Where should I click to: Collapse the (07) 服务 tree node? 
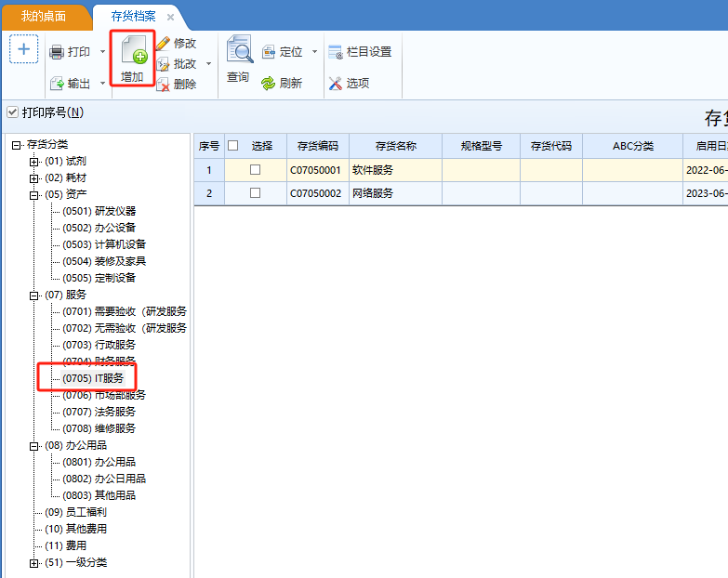click(34, 295)
